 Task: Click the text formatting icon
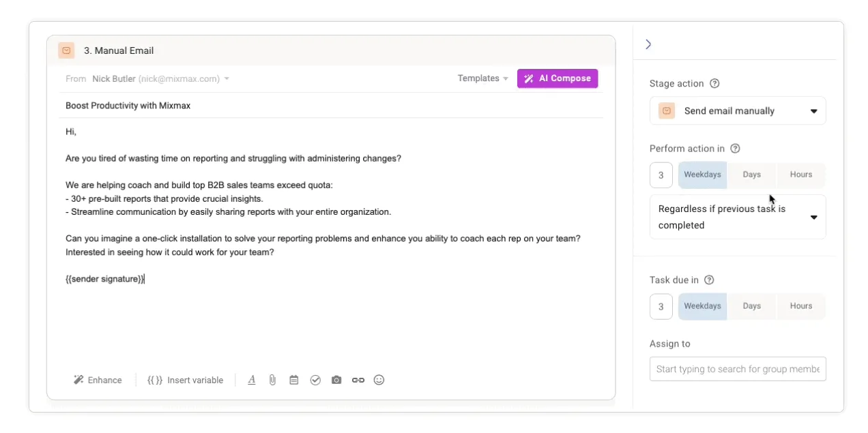(252, 380)
